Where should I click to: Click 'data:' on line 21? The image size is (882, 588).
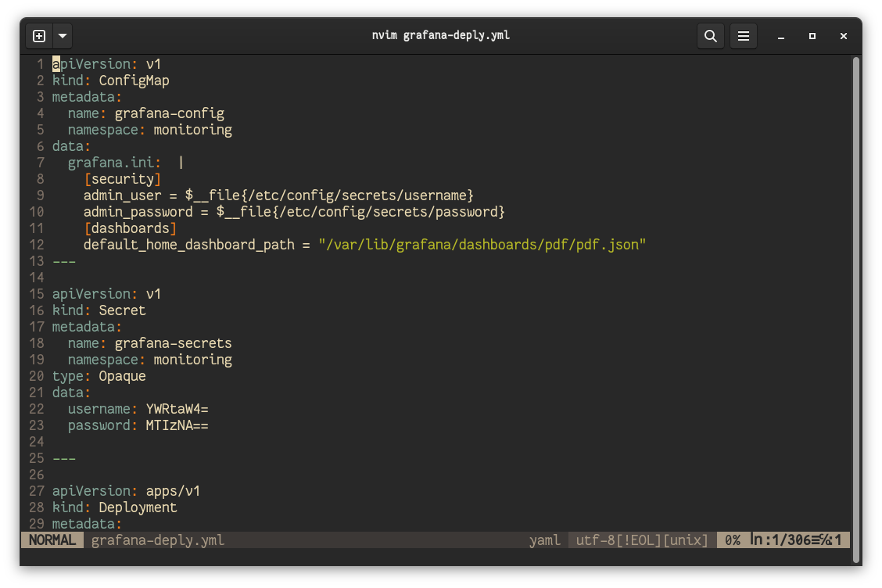[x=71, y=393]
